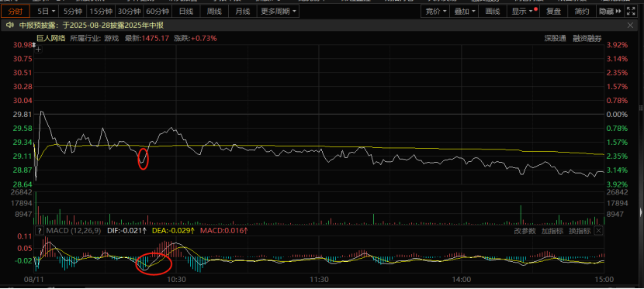Screen dimensions: 644x289
Task: Open the 叠加 overlay dropdown
Action: tap(465, 12)
